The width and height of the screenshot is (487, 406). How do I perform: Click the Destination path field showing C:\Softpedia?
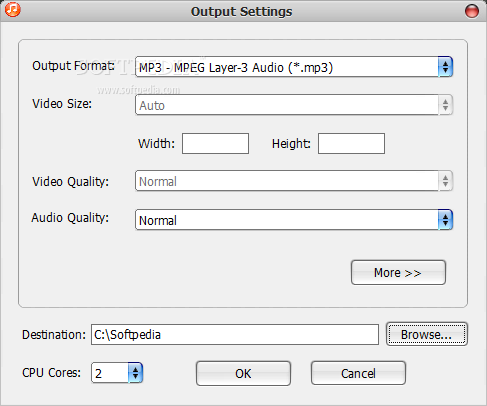(x=235, y=334)
